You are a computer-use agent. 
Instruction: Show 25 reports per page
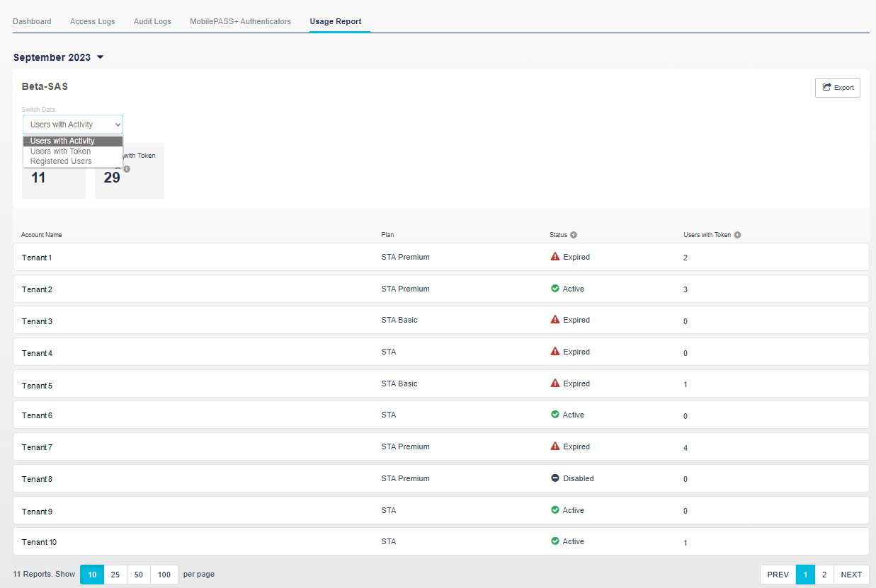pos(115,575)
